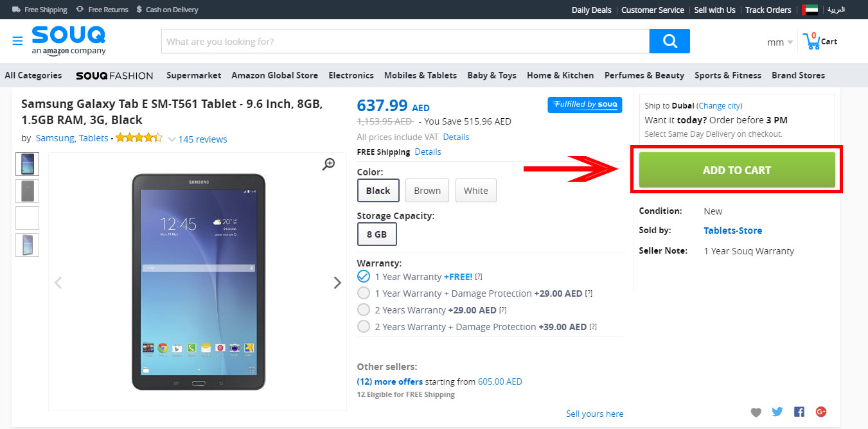
Task: Choose 2 Years Warranty + Damage Protection
Action: coord(364,327)
